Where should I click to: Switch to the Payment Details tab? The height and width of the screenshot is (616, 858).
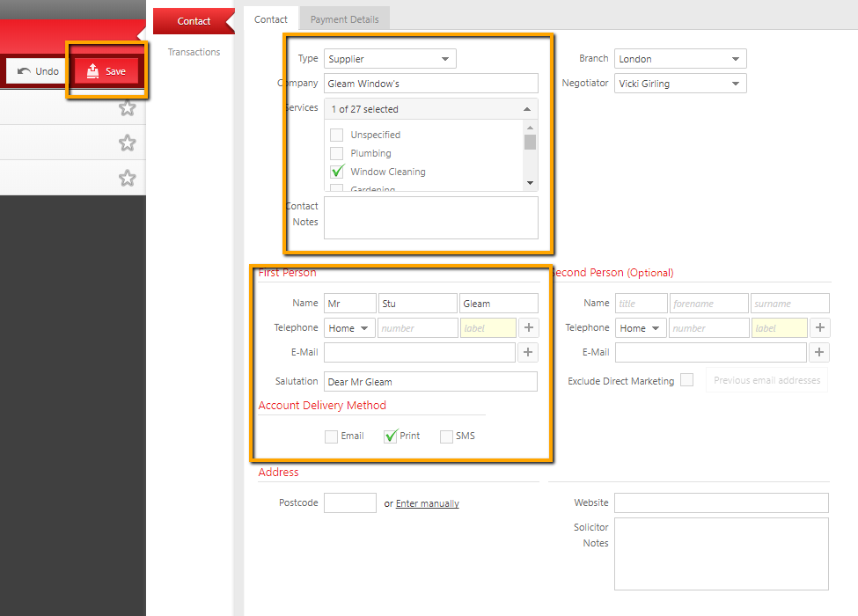click(x=344, y=19)
